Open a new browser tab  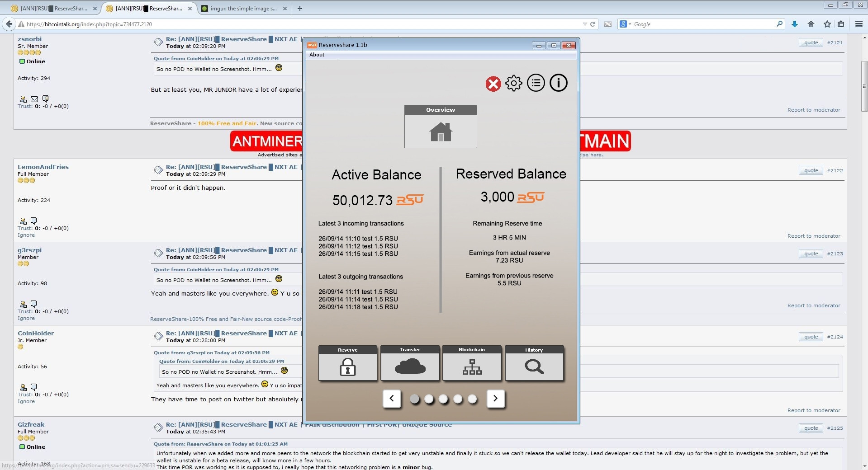(299, 8)
